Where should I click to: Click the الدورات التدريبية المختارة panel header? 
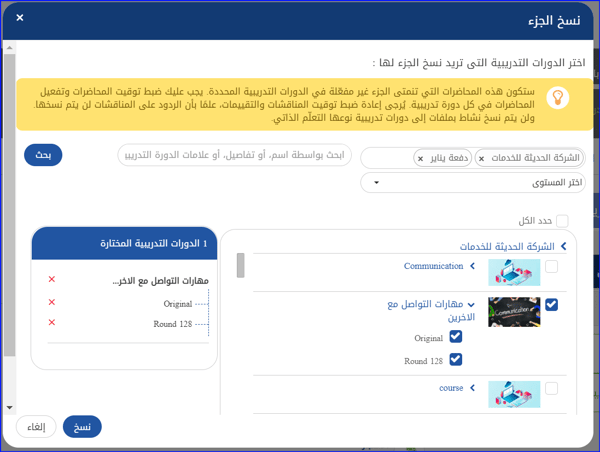(124, 243)
